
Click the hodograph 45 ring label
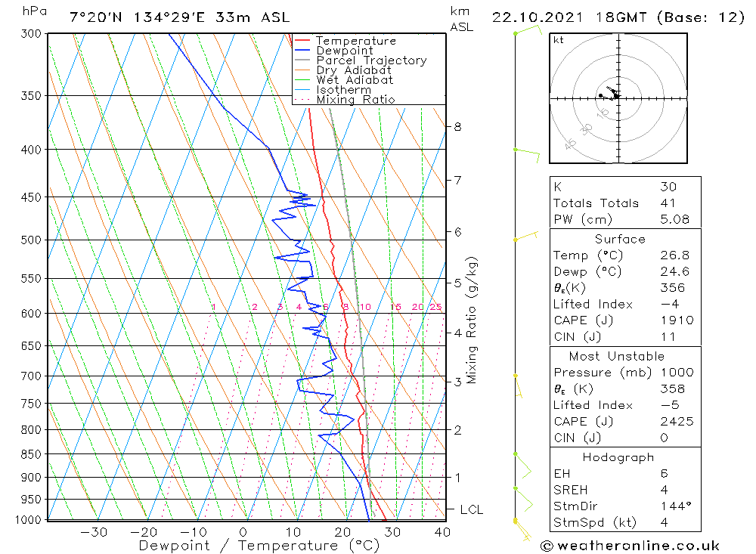[x=570, y=143]
